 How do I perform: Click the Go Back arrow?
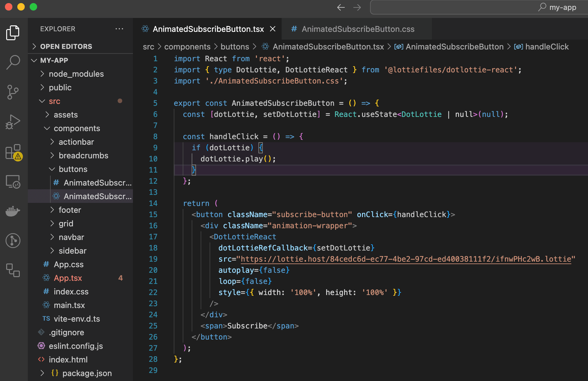click(x=341, y=7)
